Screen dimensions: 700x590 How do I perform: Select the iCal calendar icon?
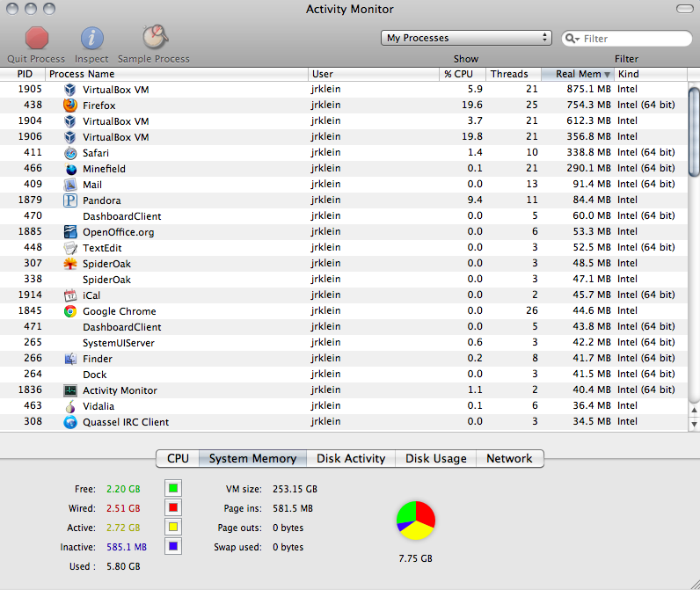coord(70,295)
